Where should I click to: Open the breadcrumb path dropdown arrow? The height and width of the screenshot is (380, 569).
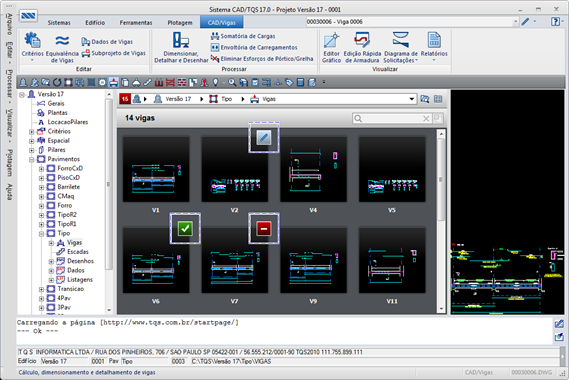point(412,99)
